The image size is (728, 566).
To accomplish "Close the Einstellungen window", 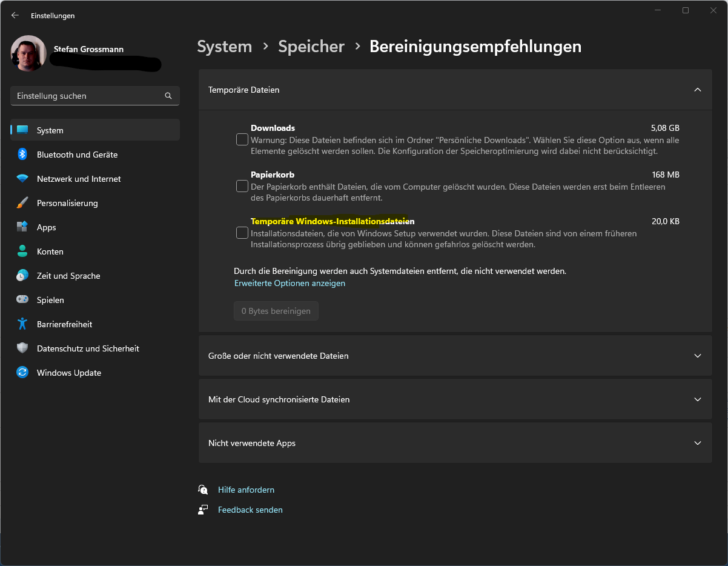I will (713, 10).
